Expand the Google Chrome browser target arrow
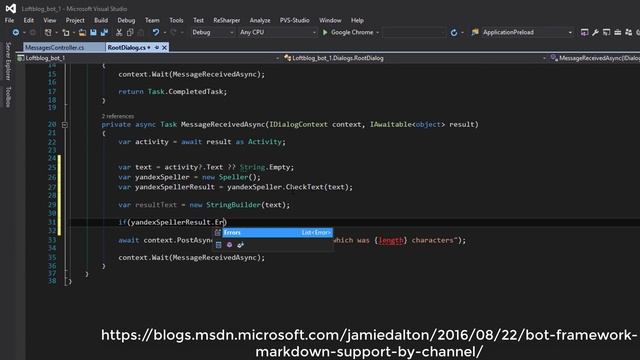 point(378,32)
